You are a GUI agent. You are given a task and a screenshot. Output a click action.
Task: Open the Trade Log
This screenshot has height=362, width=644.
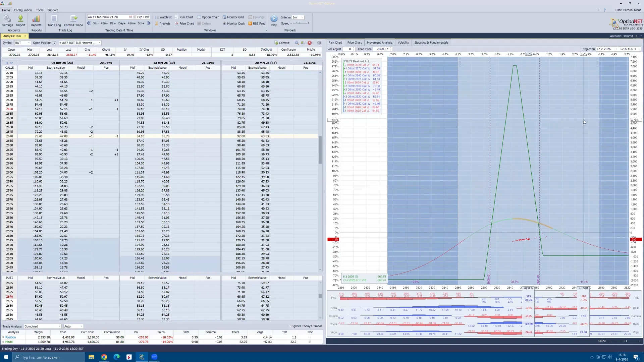tap(54, 20)
